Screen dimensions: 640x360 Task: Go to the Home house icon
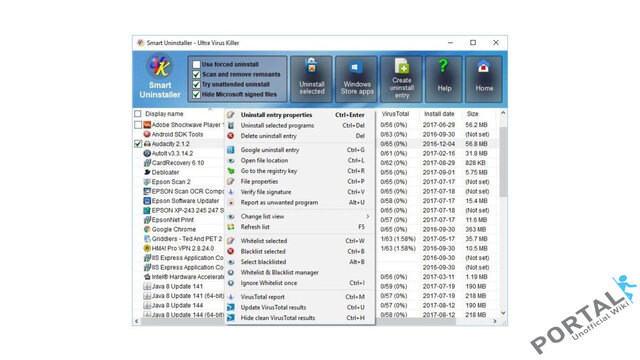click(483, 67)
